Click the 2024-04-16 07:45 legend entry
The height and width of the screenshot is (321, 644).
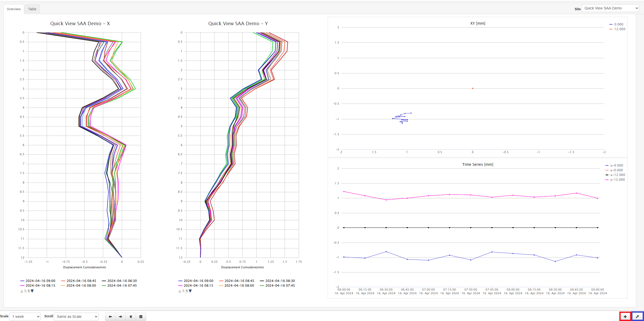(122, 286)
